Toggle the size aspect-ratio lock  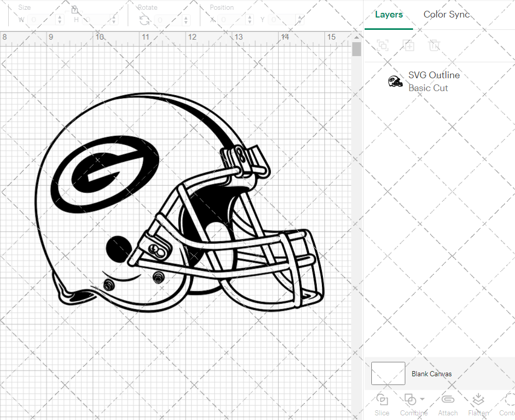75,9
